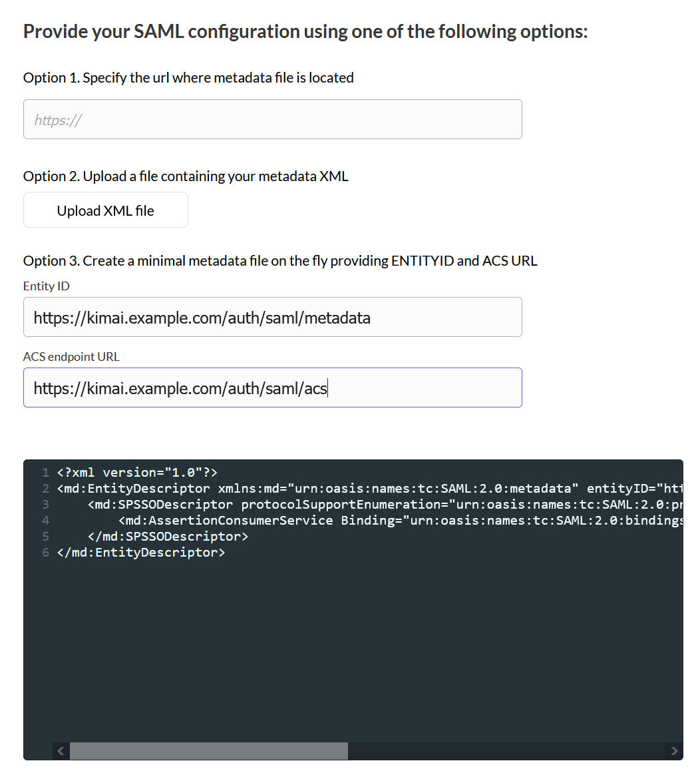This screenshot has height=777, width=700.
Task: Click the Option 2 upload metadata XML text
Action: tap(186, 176)
